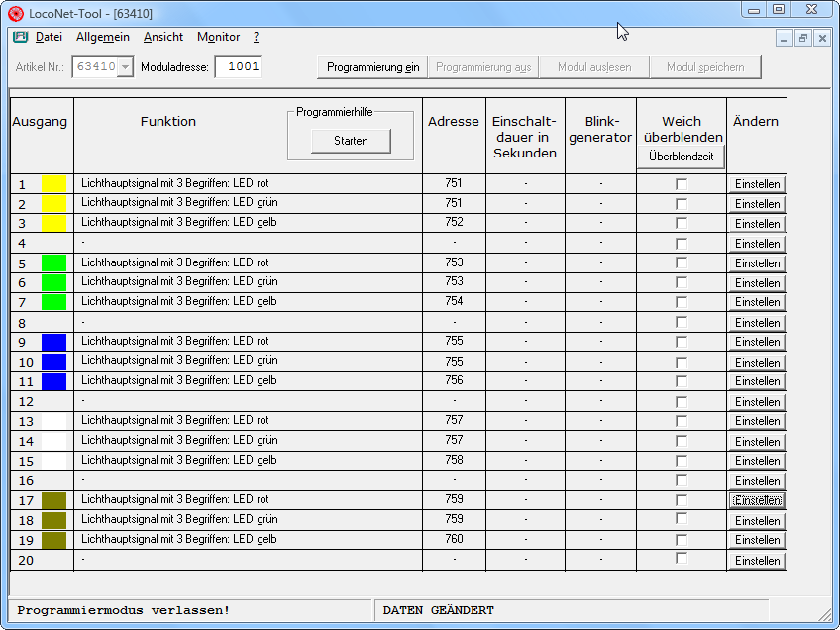Click address 756 for output 11
This screenshot has height=630, width=840.
tap(454, 380)
